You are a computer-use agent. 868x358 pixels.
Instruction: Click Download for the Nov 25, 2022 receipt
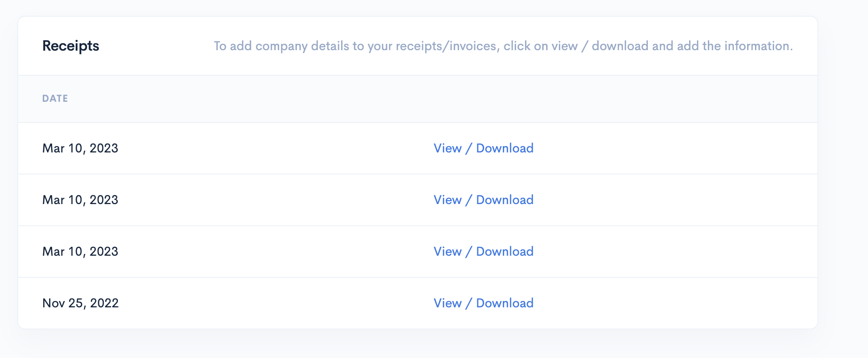point(505,303)
